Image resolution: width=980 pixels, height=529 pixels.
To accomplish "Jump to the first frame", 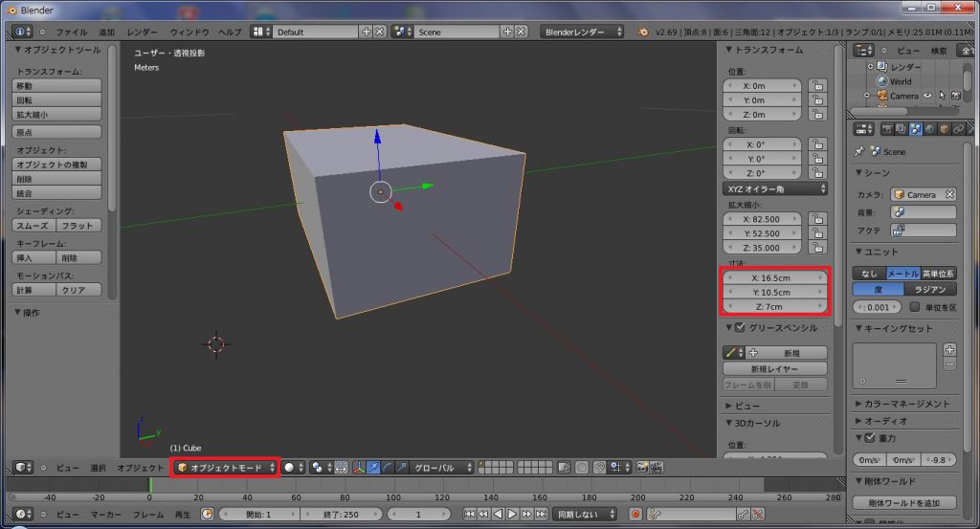I will [469, 514].
